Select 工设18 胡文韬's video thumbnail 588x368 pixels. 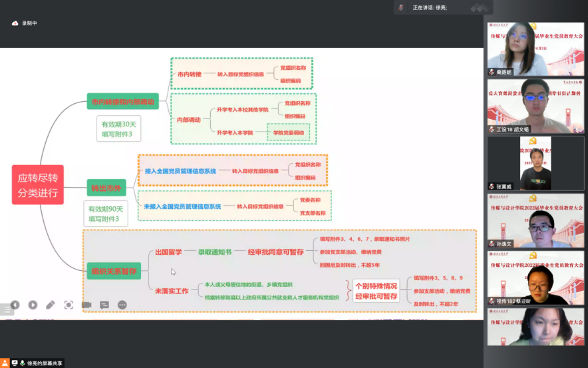(535, 106)
